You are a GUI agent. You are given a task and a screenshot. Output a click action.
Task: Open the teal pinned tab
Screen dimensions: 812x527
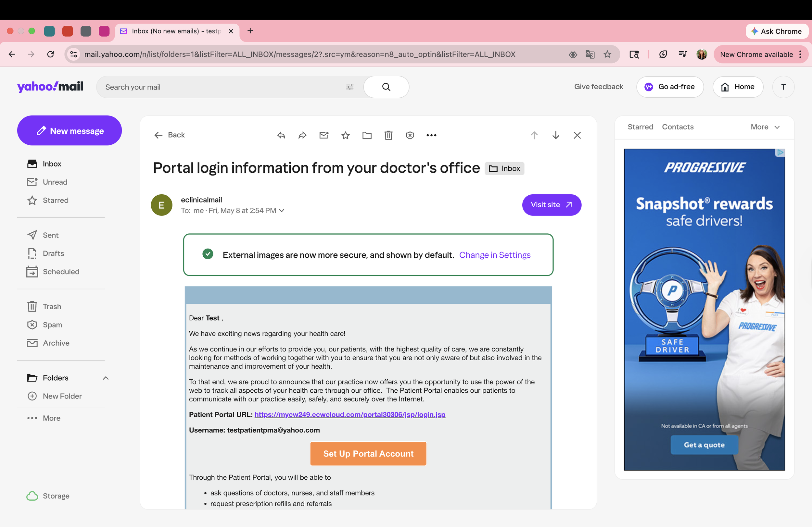click(x=49, y=31)
